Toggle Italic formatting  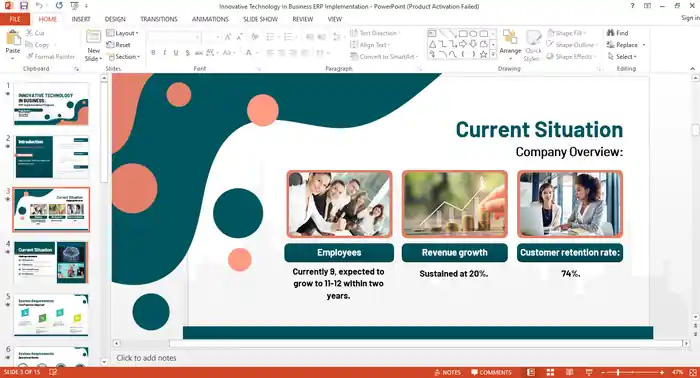(x=165, y=53)
